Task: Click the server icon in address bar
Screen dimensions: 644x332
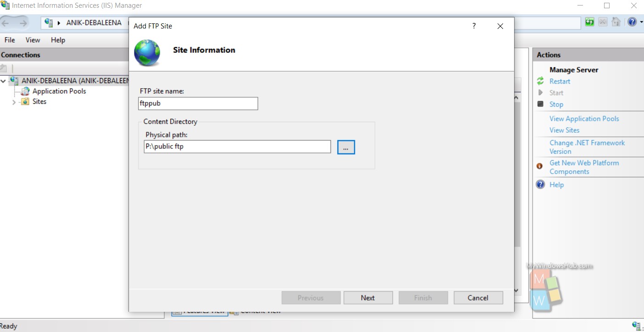Action: (x=49, y=23)
